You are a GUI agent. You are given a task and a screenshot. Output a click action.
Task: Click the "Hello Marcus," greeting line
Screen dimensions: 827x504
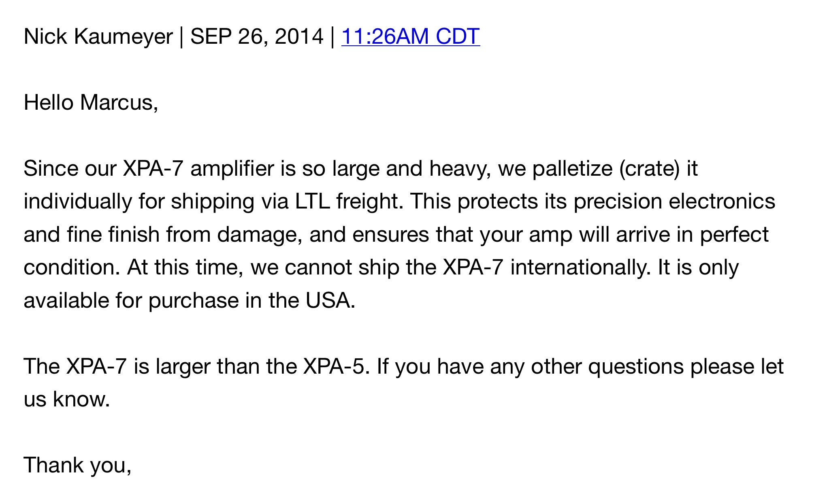(x=91, y=102)
